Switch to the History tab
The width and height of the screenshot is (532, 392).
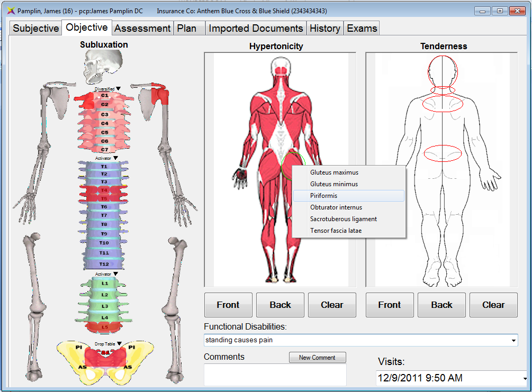click(x=324, y=28)
